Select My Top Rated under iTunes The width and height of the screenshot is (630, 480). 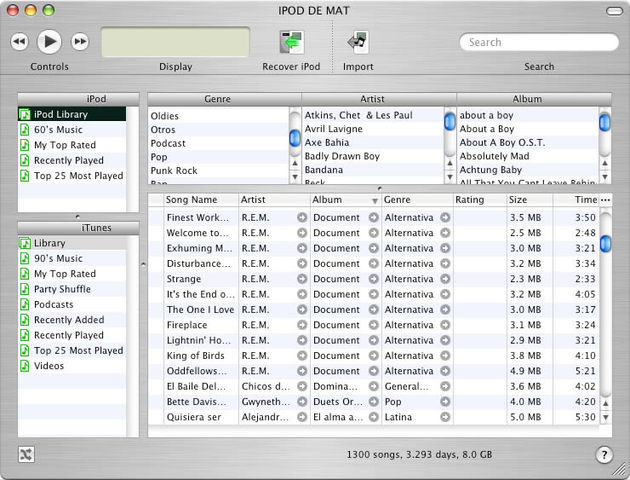[72, 274]
